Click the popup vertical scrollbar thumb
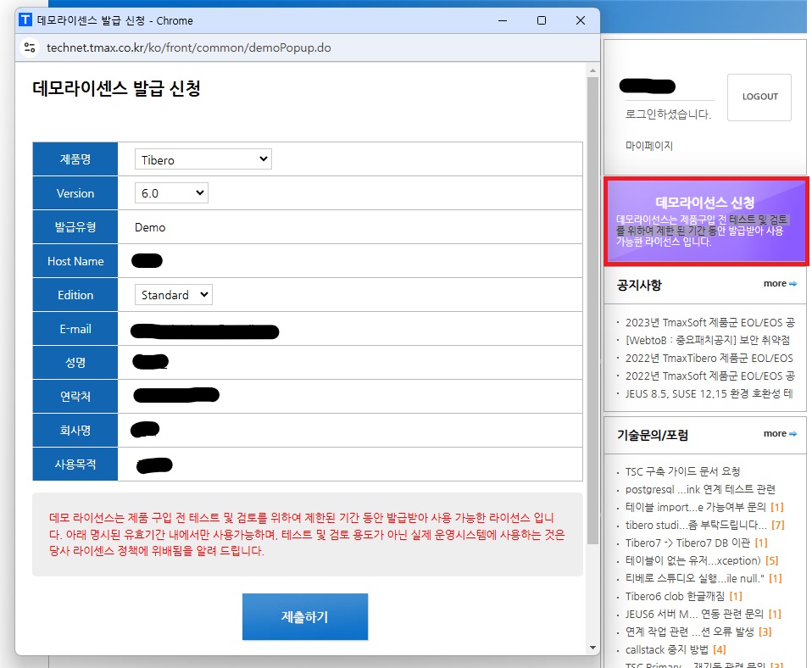The height and width of the screenshot is (668, 812). [593, 311]
